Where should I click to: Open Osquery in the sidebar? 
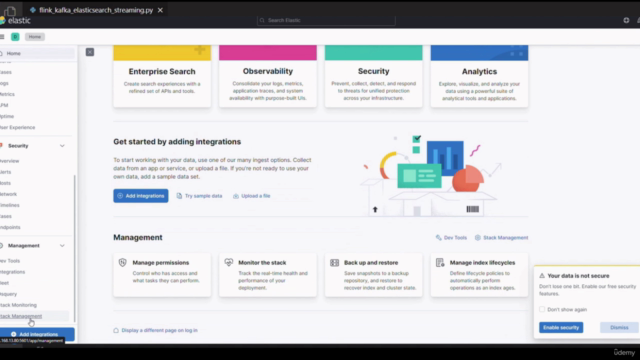tap(9, 294)
